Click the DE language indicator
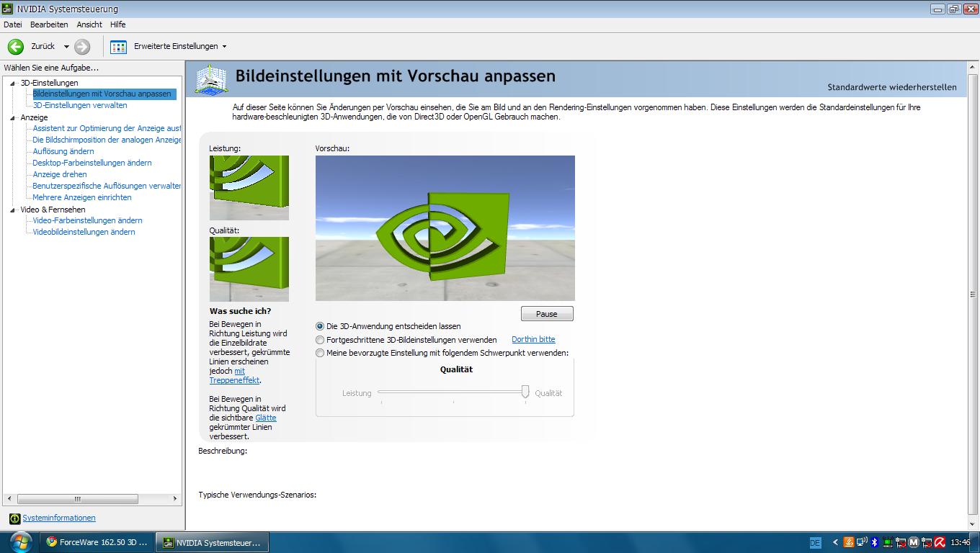Image resolution: width=980 pixels, height=553 pixels. (816, 542)
